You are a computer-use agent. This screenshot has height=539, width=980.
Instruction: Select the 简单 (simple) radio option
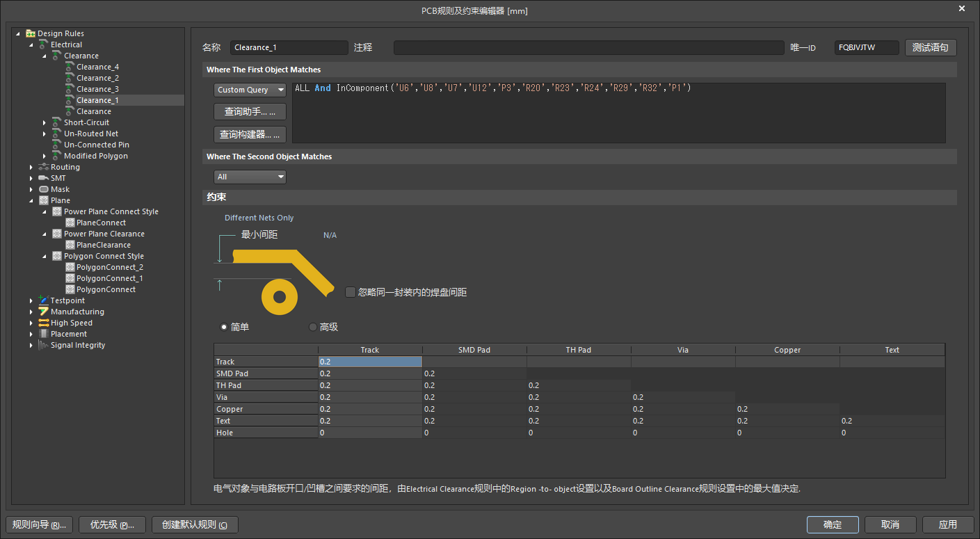[224, 327]
